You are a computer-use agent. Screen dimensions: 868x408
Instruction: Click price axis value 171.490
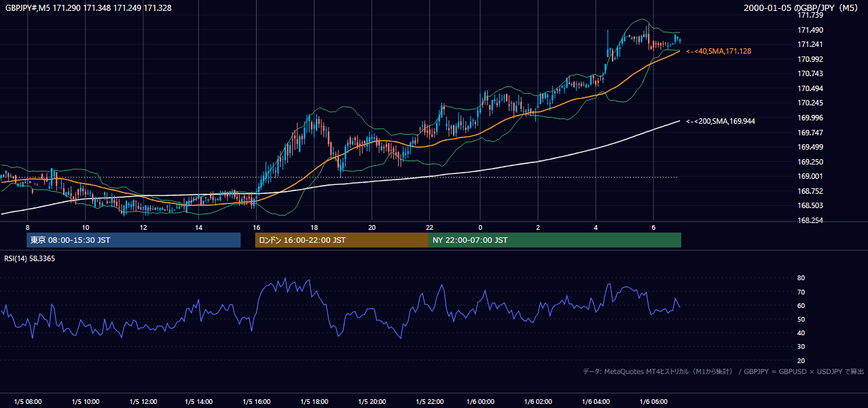tap(810, 30)
